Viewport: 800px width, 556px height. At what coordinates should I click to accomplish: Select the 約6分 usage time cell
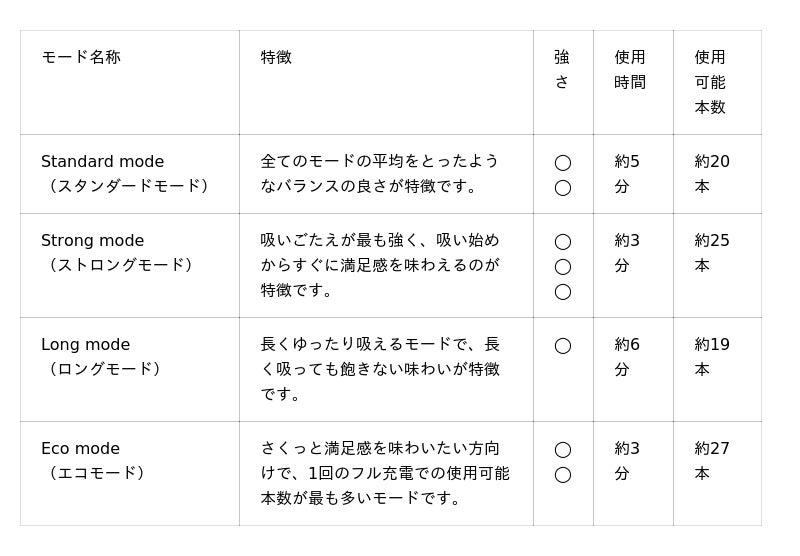tap(627, 357)
